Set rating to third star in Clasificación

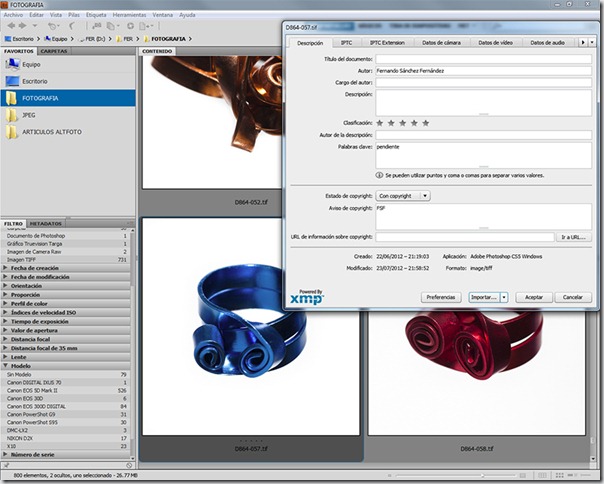pyautogui.click(x=403, y=123)
